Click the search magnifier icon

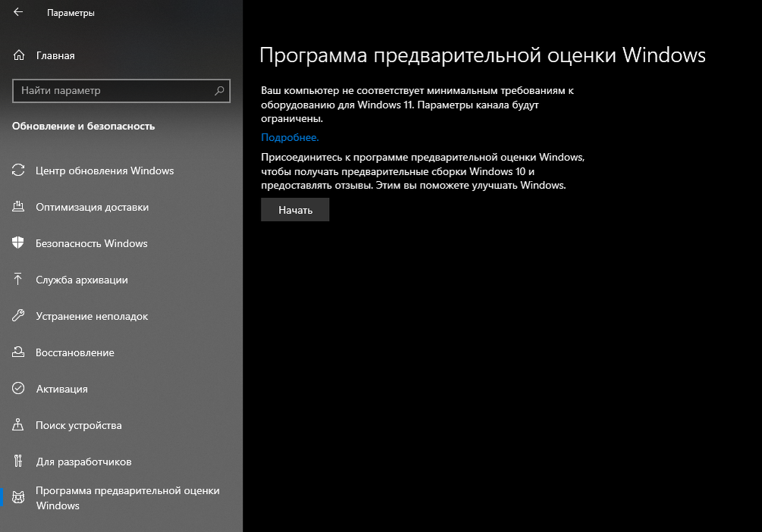pos(219,90)
